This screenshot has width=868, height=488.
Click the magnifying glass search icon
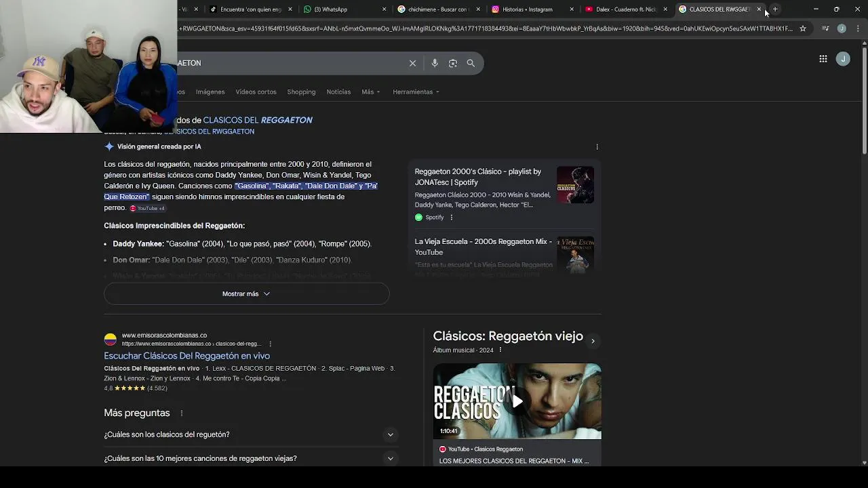(471, 63)
